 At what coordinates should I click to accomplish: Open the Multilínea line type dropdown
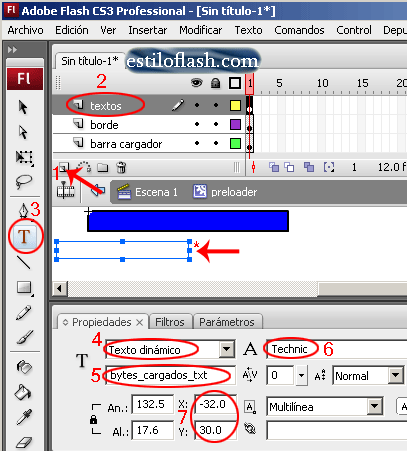pos(374,406)
